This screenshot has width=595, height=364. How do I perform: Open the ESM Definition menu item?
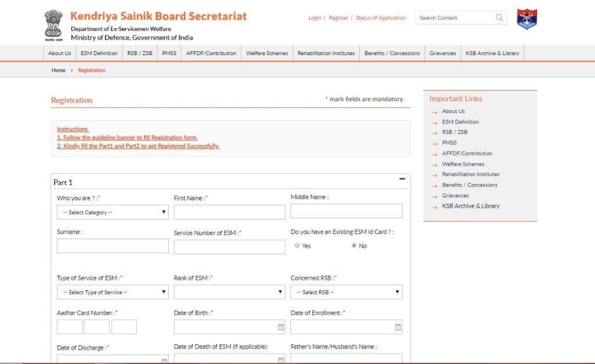coord(99,53)
